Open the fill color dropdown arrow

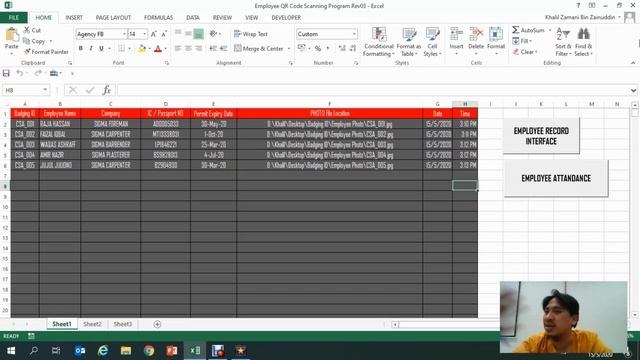(x=149, y=49)
